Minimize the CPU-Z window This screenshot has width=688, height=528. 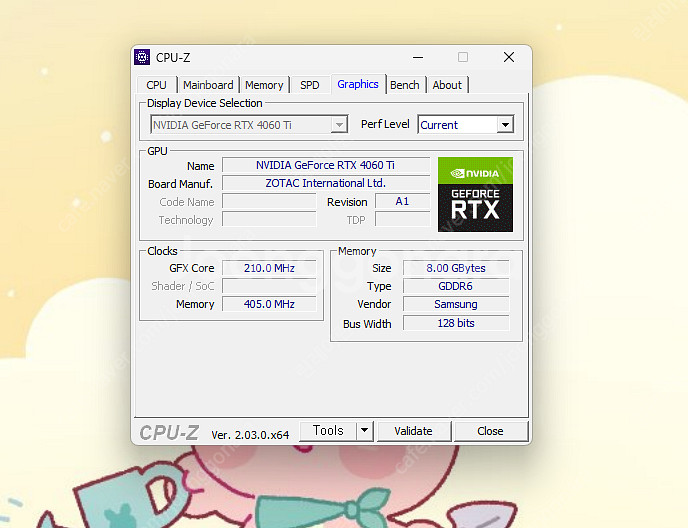pos(418,57)
